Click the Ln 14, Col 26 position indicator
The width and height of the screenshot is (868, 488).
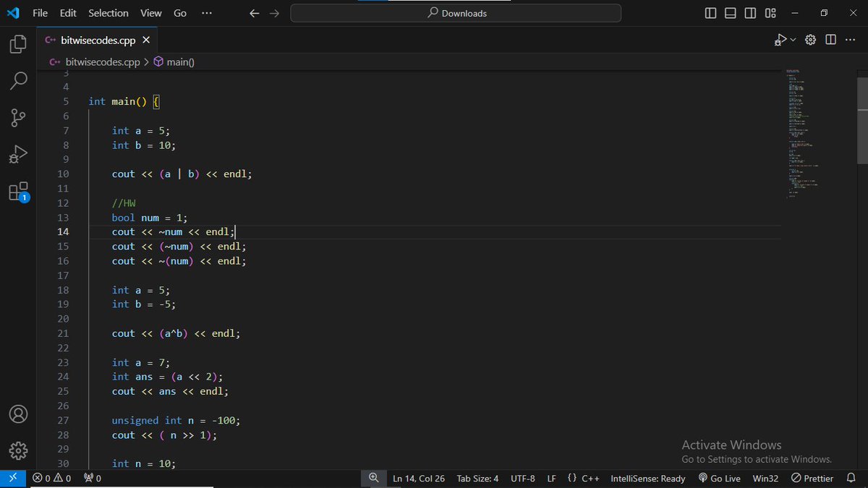[x=419, y=478]
